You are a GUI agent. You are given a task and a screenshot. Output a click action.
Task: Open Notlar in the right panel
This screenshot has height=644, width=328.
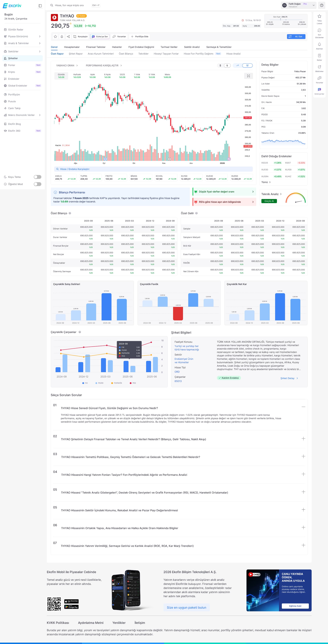click(319, 57)
